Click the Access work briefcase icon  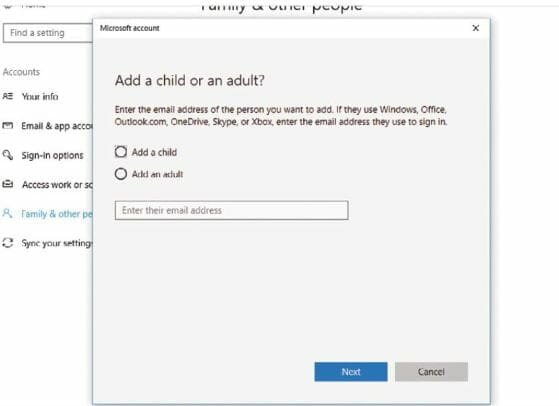[8, 184]
